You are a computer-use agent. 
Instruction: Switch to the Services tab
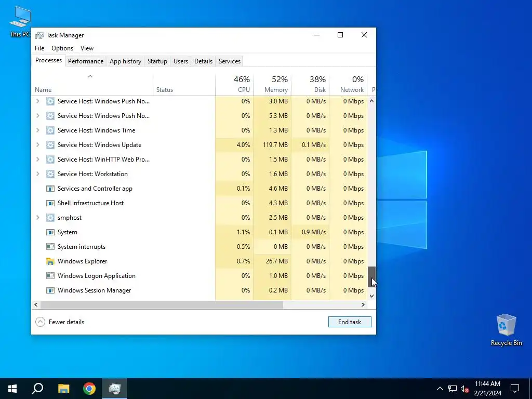[x=229, y=61]
